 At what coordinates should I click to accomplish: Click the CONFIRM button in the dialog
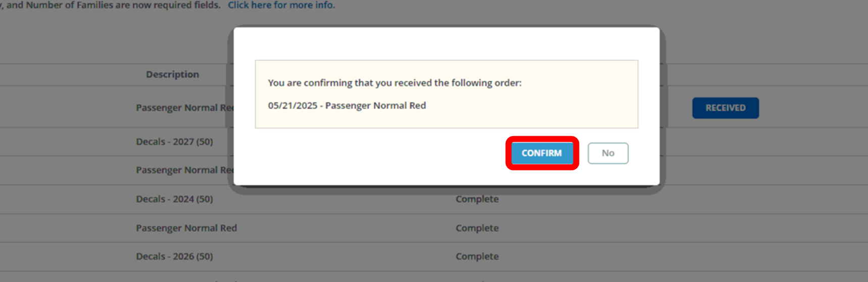542,153
